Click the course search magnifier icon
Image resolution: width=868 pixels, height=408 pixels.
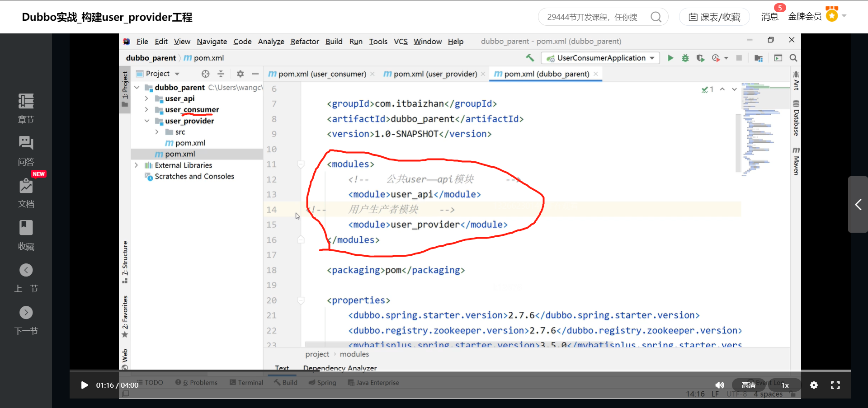pos(656,17)
